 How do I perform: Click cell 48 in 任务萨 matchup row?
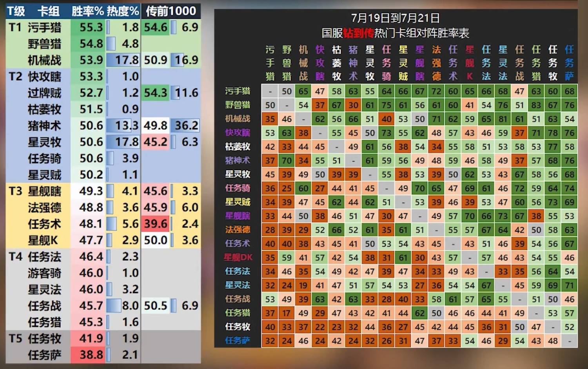point(553,340)
